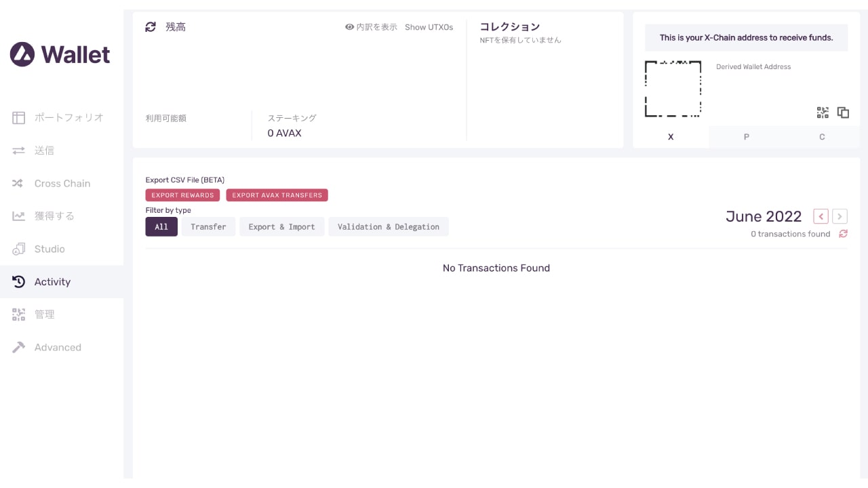Click the Derived Wallet Address label
Screen dimensions: 868x488
point(753,66)
